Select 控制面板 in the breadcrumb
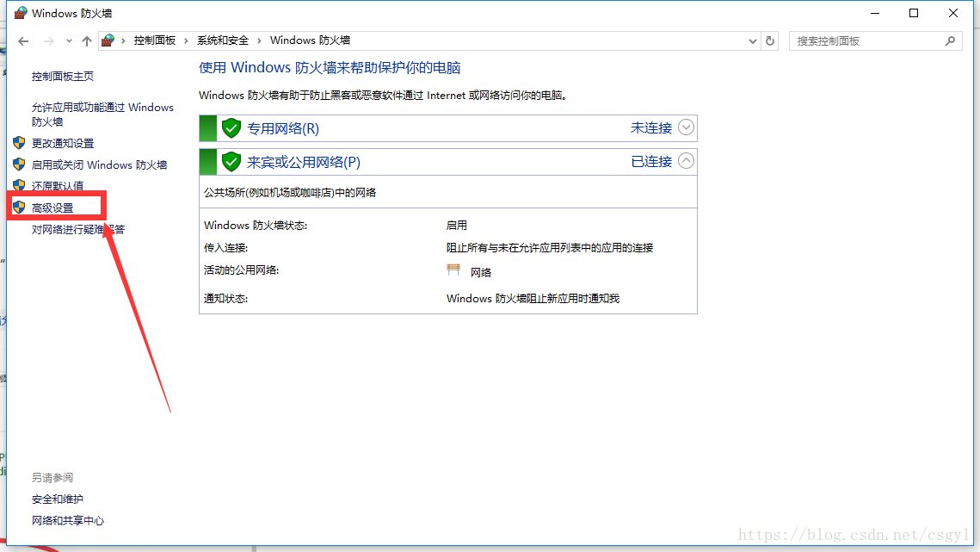The height and width of the screenshot is (552, 980). tap(154, 40)
